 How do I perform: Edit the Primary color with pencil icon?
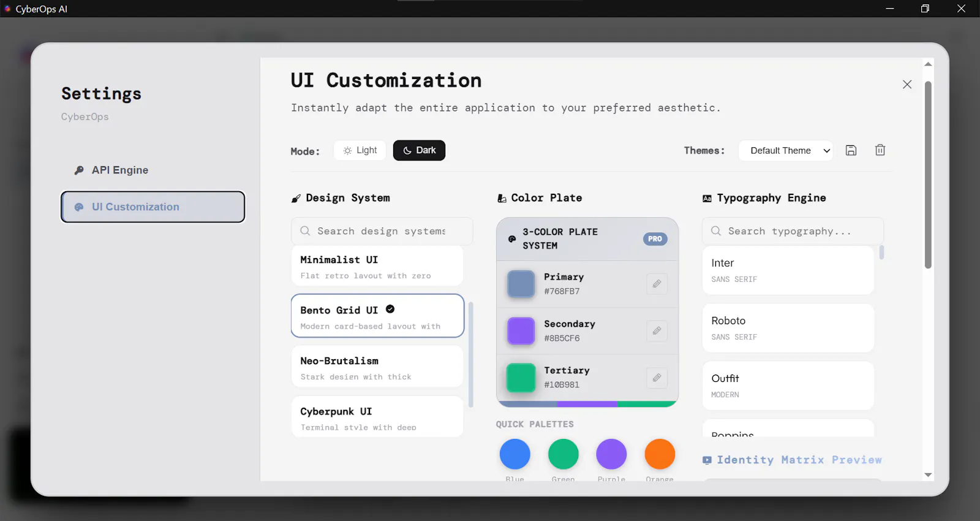click(657, 284)
